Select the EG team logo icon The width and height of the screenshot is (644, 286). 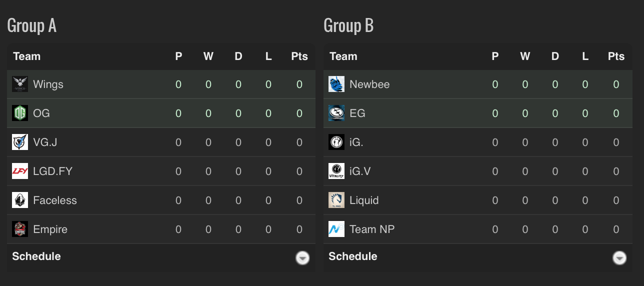336,113
